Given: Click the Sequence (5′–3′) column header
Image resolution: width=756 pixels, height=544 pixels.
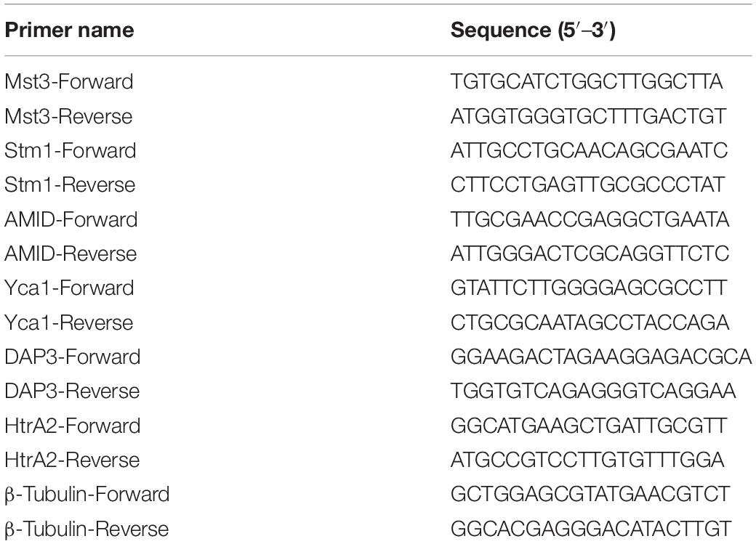Looking at the screenshot, I should click(x=533, y=31).
